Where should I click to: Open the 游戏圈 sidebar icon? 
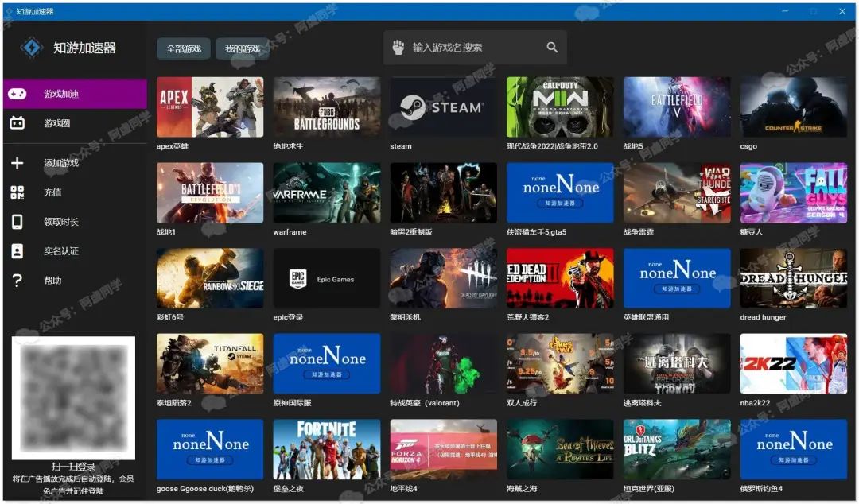pos(17,122)
